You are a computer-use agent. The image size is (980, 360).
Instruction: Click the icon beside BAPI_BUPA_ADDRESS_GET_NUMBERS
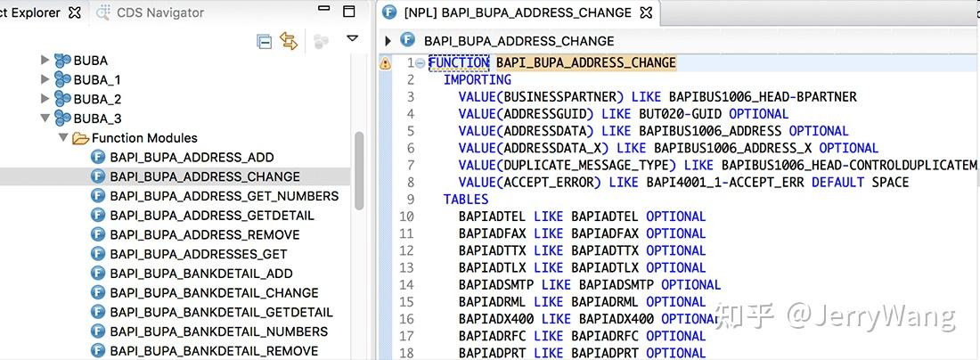[x=97, y=196]
